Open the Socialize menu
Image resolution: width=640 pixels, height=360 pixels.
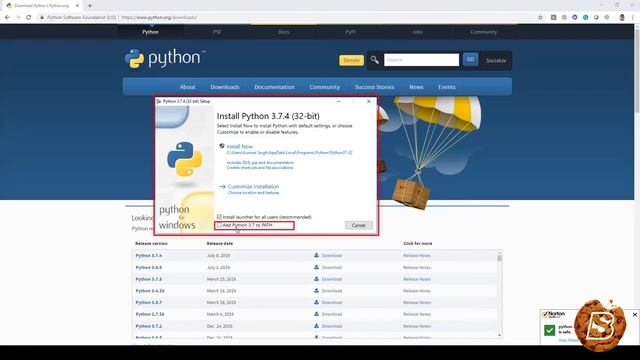[496, 60]
